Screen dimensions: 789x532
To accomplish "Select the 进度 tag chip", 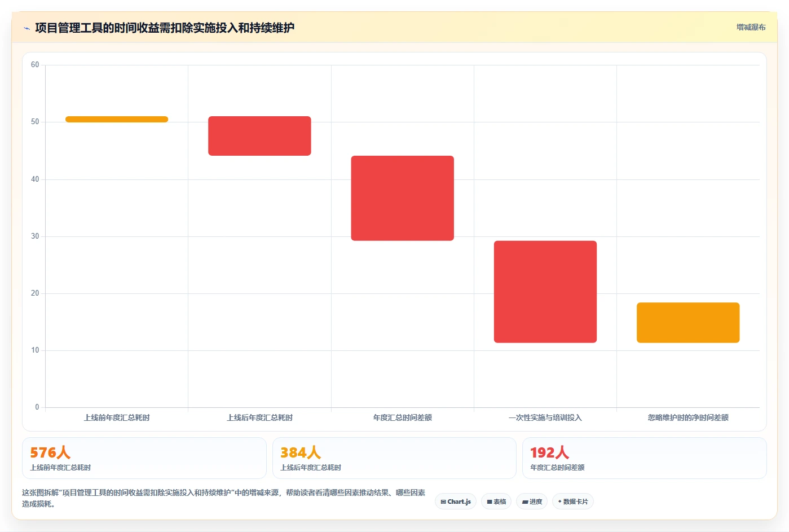I will point(532,502).
